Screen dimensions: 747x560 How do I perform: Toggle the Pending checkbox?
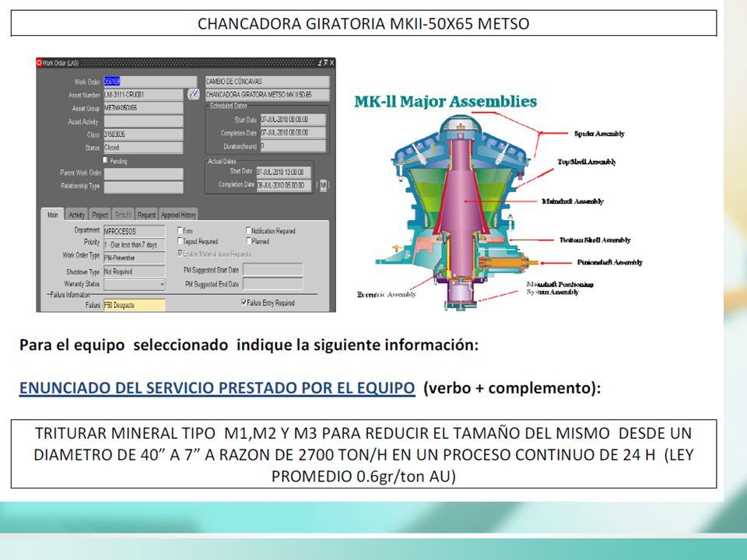tap(105, 160)
